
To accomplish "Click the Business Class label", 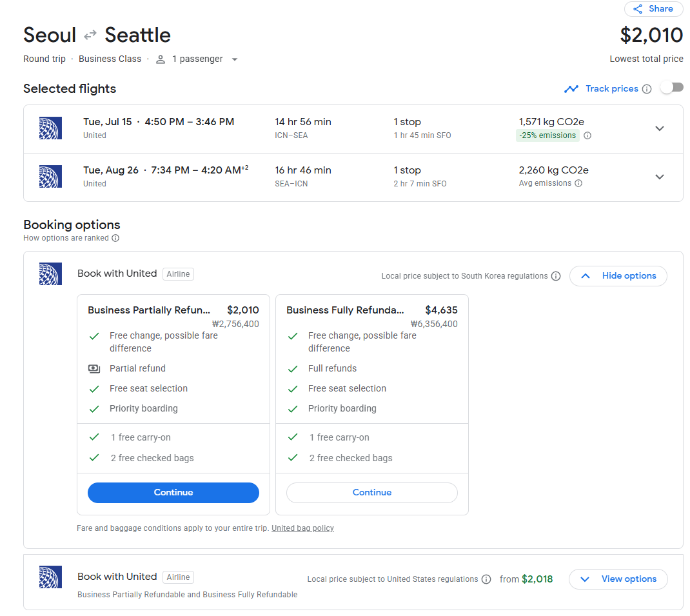I will pos(110,59).
